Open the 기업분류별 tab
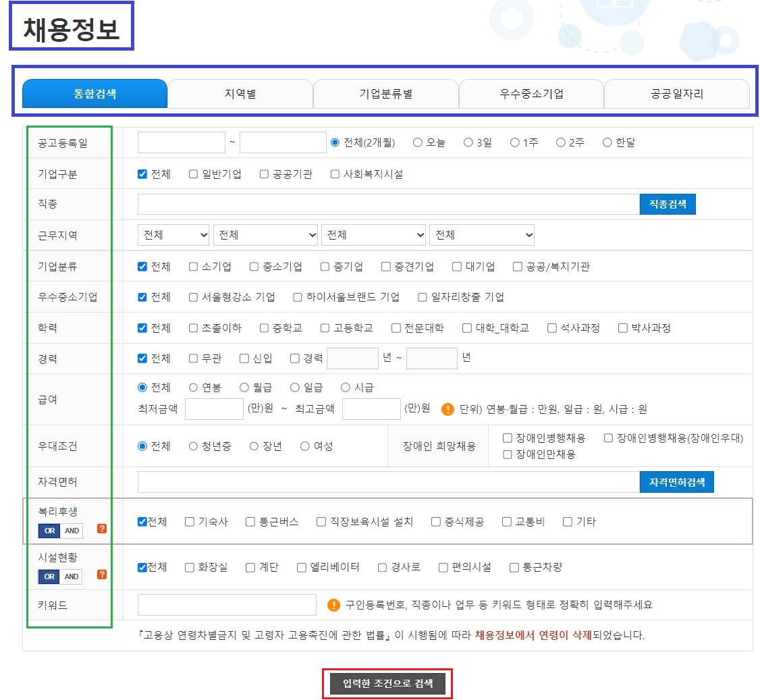 [x=386, y=94]
